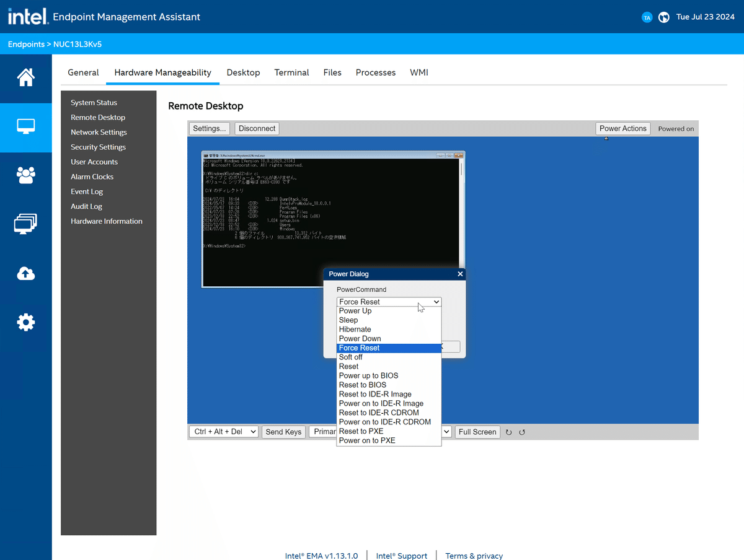Viewport: 744px width, 560px height.
Task: Click the date Tue Jul 23 2024
Action: (x=706, y=17)
